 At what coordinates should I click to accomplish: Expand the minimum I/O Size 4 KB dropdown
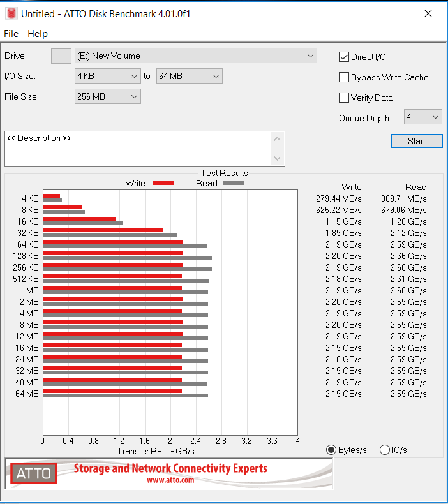coord(107,76)
